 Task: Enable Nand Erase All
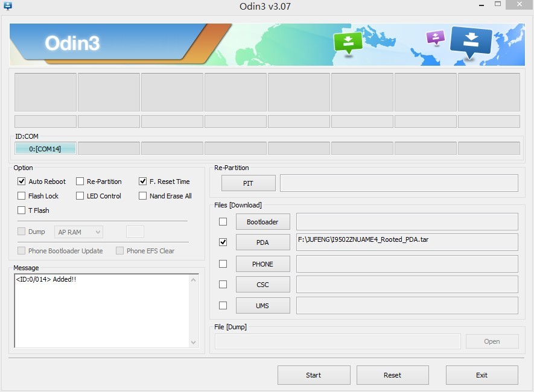click(x=142, y=195)
